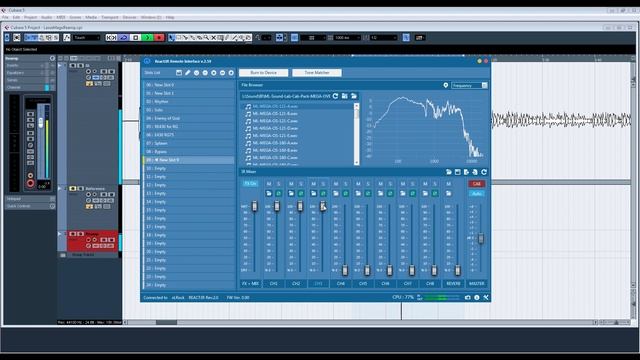Screen dimensions: 640x360
Task: Select the Zoom magnifier tool in Cubase toolbar
Action: click(x=206, y=38)
